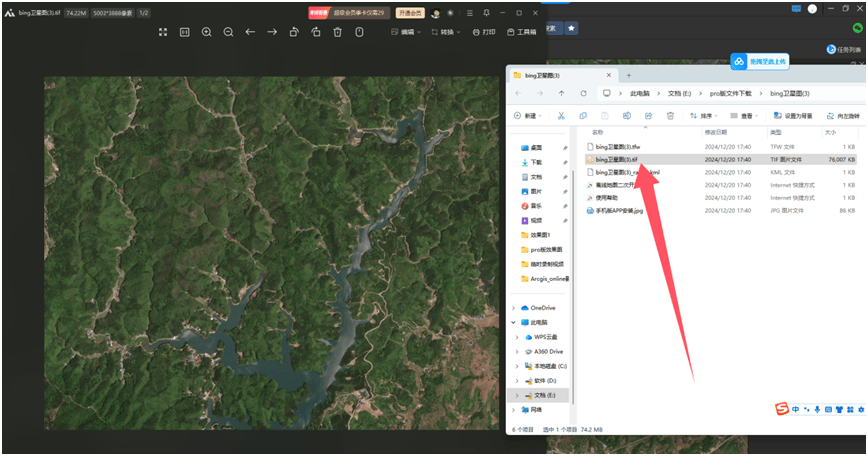Sort by the 类型 column header
This screenshot has width=868, height=456.
[x=776, y=132]
